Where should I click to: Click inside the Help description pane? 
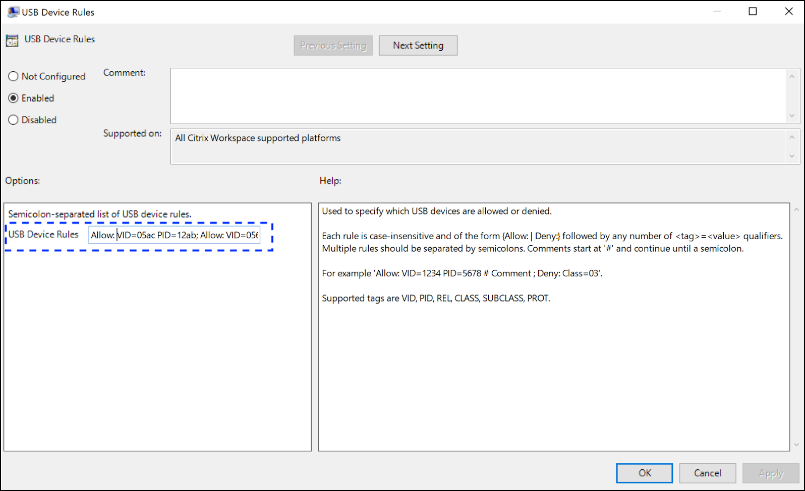(x=558, y=360)
